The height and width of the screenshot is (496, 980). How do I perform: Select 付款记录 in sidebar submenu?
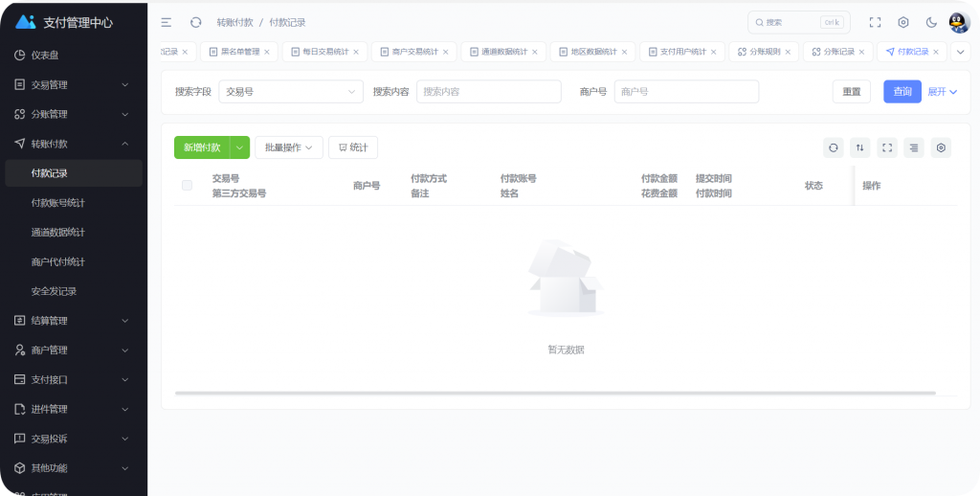[x=74, y=173]
